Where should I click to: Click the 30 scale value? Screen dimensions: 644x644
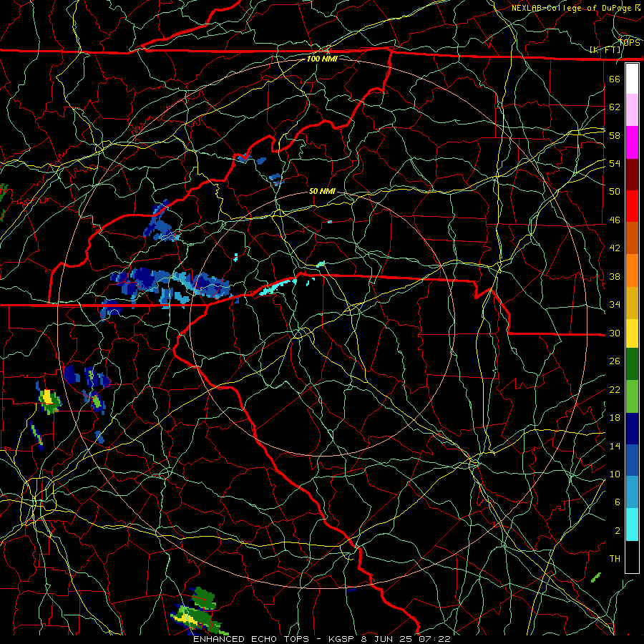(x=615, y=333)
